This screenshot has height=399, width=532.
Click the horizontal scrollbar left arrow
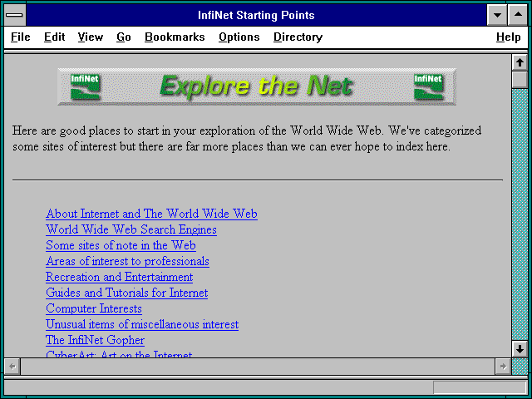coord(12,367)
